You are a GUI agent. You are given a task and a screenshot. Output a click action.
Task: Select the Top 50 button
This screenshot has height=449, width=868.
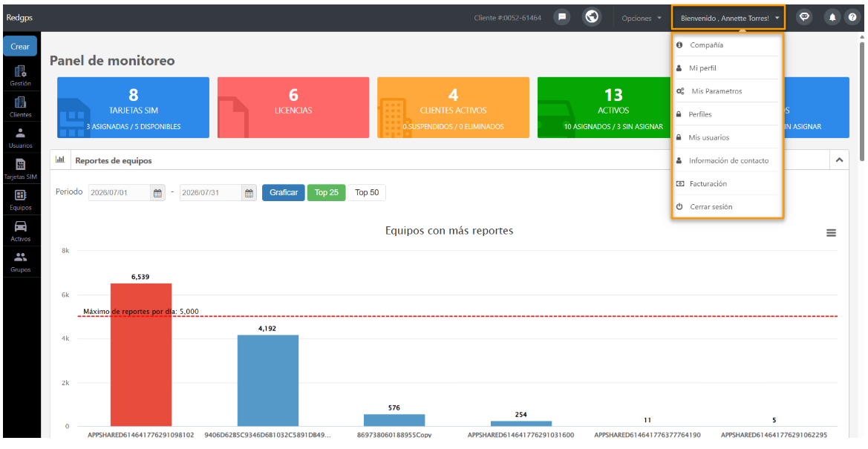(367, 193)
